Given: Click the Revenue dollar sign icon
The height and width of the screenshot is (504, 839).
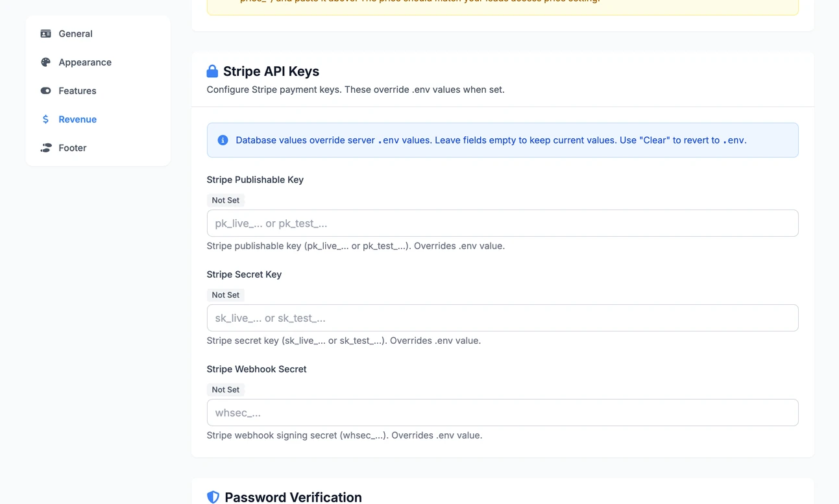Looking at the screenshot, I should (x=45, y=119).
